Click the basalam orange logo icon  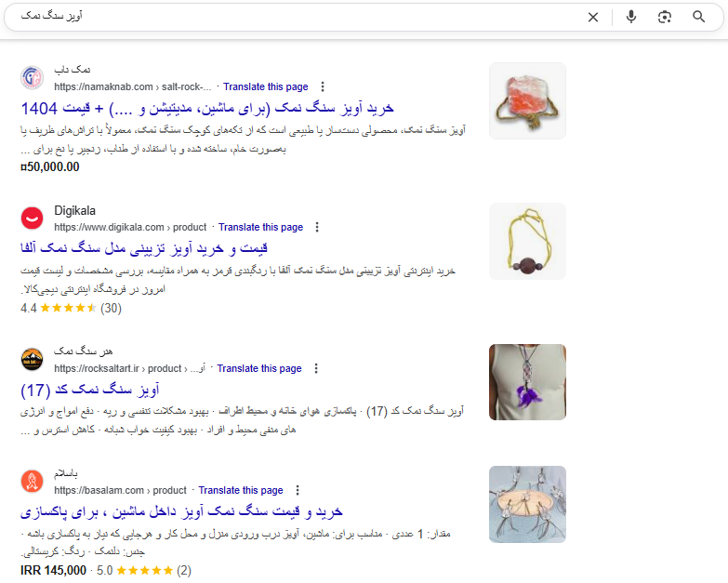point(32,482)
